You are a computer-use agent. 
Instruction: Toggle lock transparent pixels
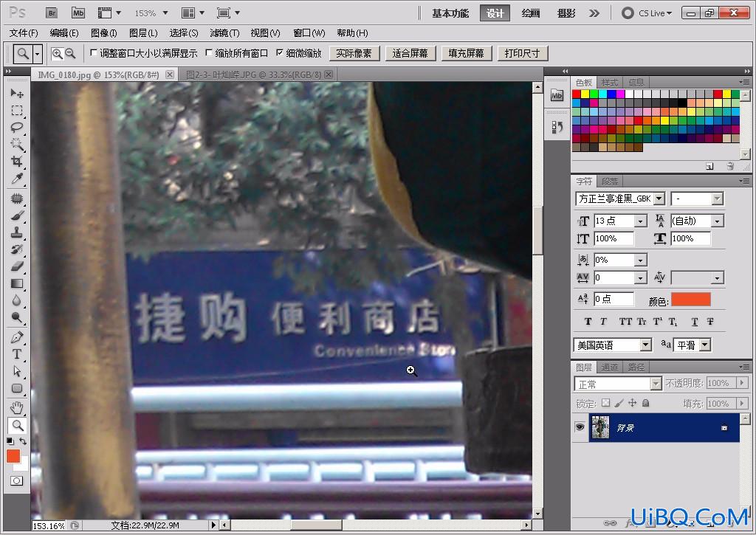tap(606, 403)
